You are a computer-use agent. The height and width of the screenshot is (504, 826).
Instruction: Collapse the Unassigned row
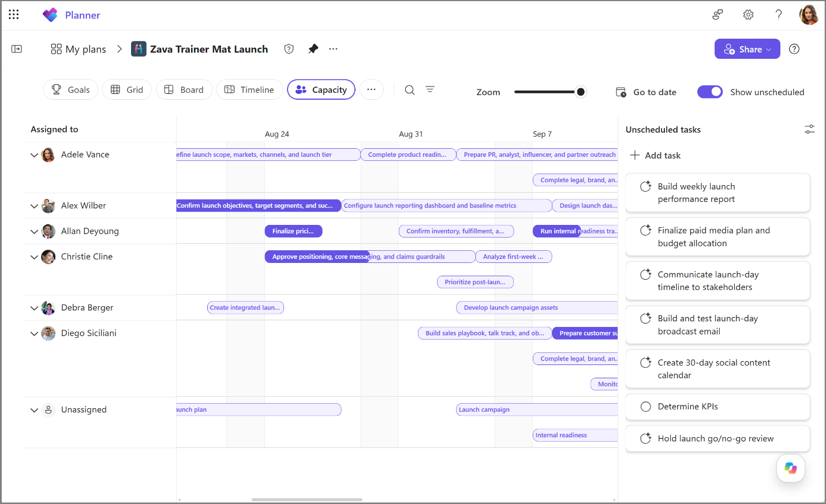[x=34, y=410]
